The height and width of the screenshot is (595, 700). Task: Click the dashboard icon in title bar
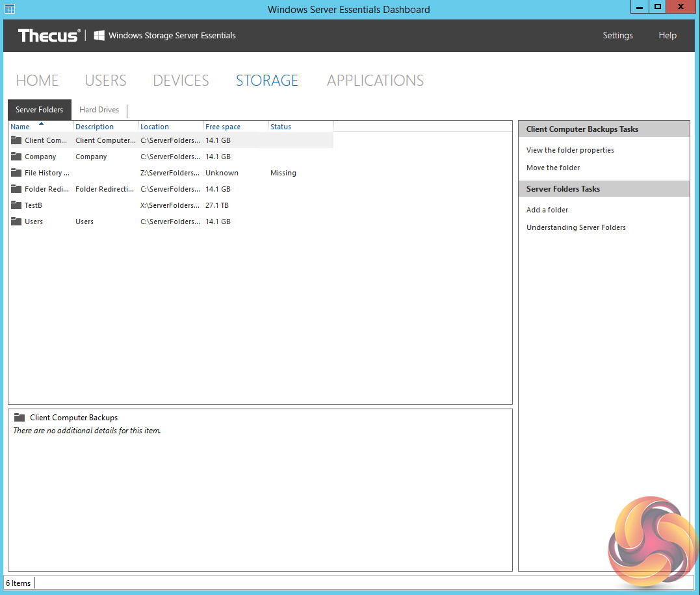pos(10,9)
